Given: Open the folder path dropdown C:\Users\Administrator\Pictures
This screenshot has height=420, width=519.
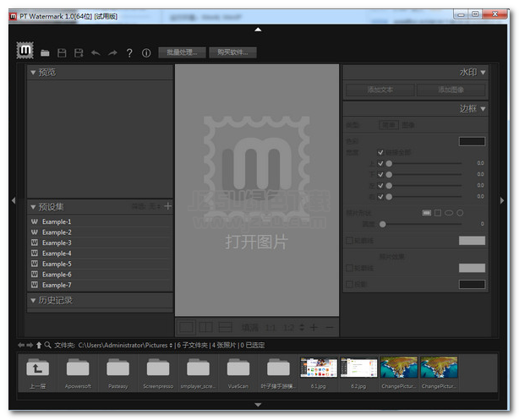Looking at the screenshot, I should tap(125, 345).
